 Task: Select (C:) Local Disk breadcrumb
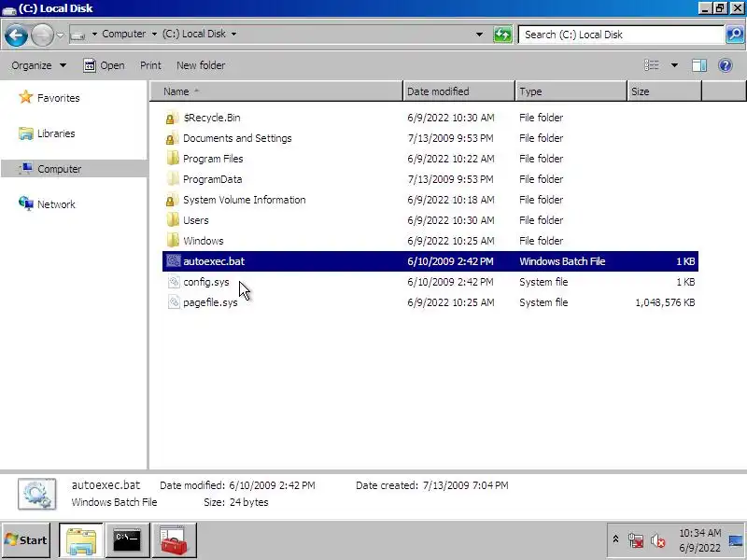[194, 34]
